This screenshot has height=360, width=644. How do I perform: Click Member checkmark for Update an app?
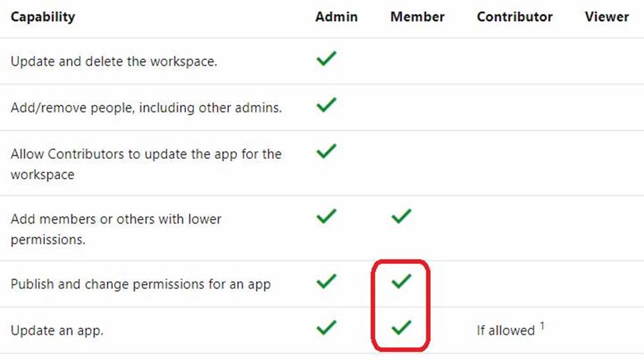(401, 327)
